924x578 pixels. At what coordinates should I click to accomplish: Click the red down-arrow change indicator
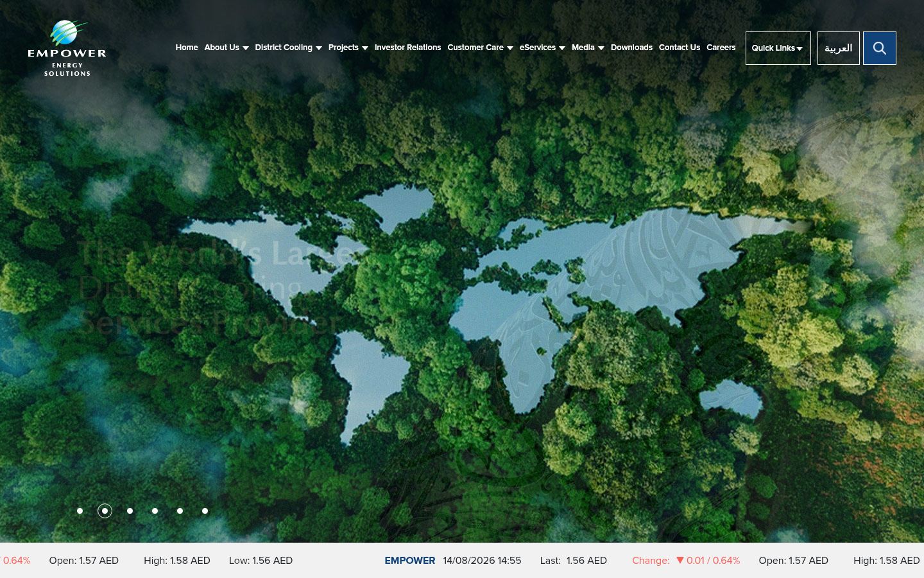(x=680, y=561)
